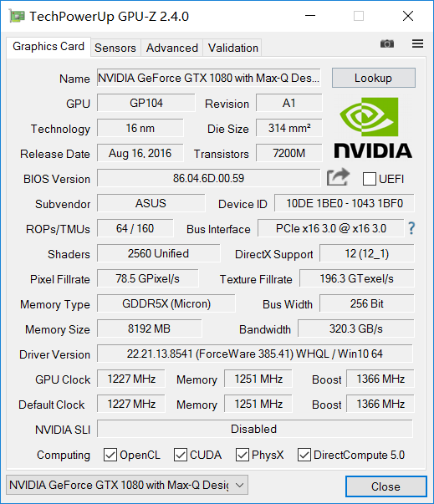The height and width of the screenshot is (504, 434).
Task: Click the Lookup button
Action: coord(374,78)
